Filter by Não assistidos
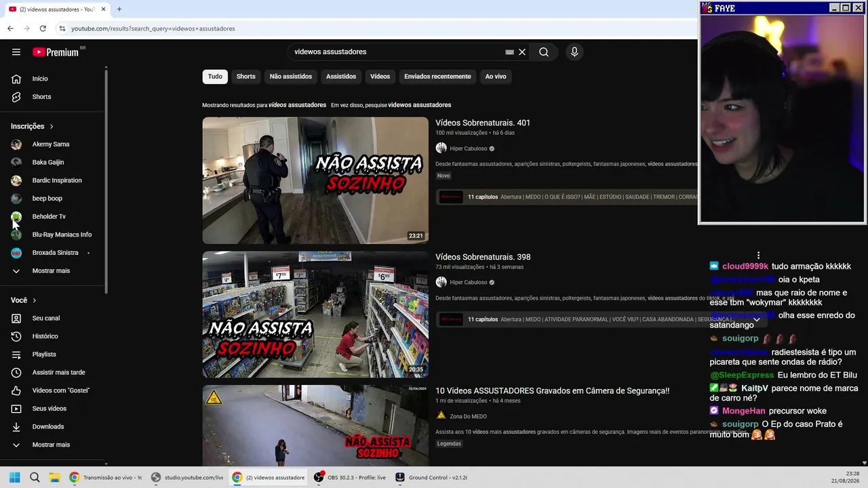Image resolution: width=868 pixels, height=488 pixels. (291, 77)
